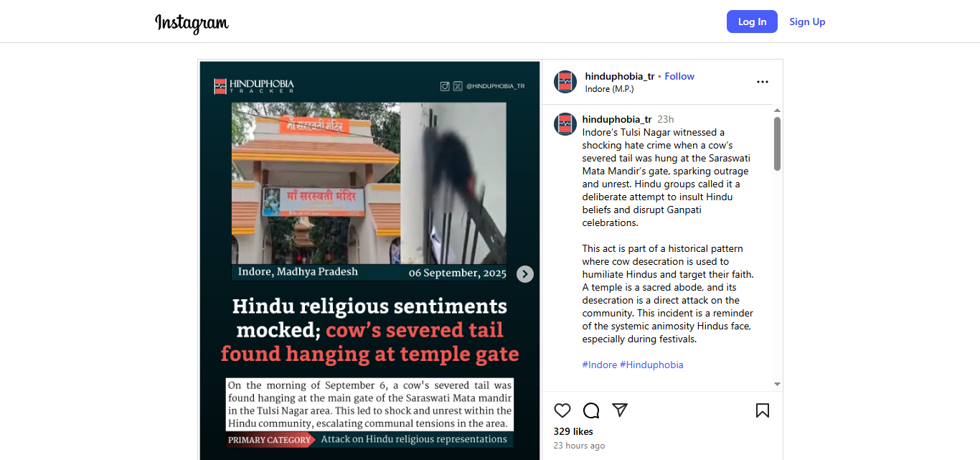
Task: Like the post with heart icon
Action: coord(562,410)
